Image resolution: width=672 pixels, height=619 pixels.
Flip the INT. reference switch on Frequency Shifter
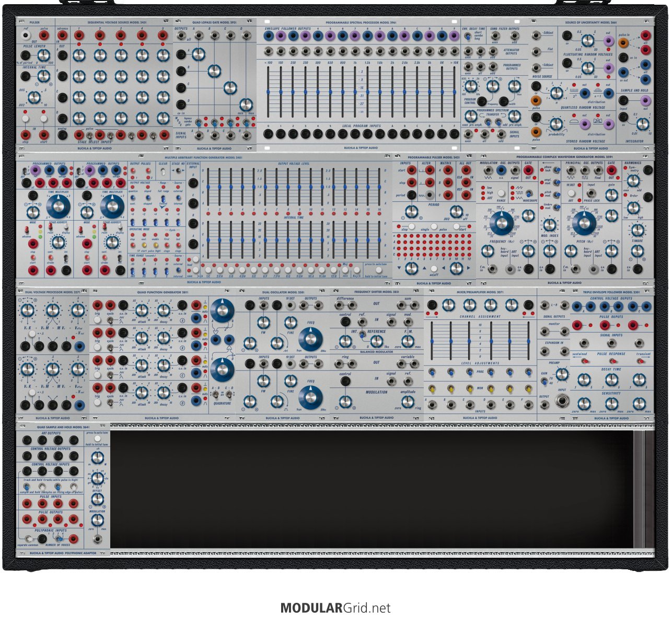pyautogui.click(x=361, y=333)
